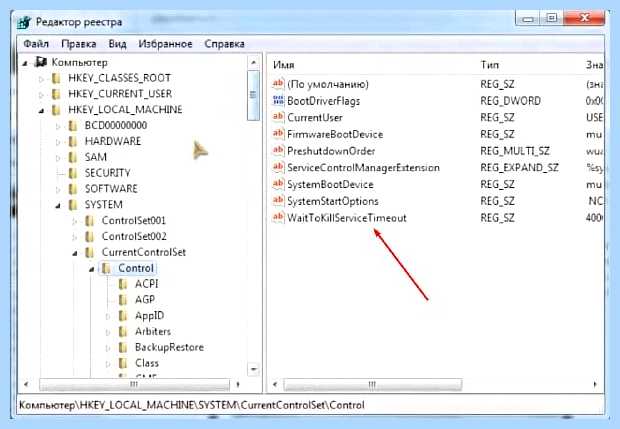Click the Arbiters folder icon
The image size is (620, 429).
(123, 331)
